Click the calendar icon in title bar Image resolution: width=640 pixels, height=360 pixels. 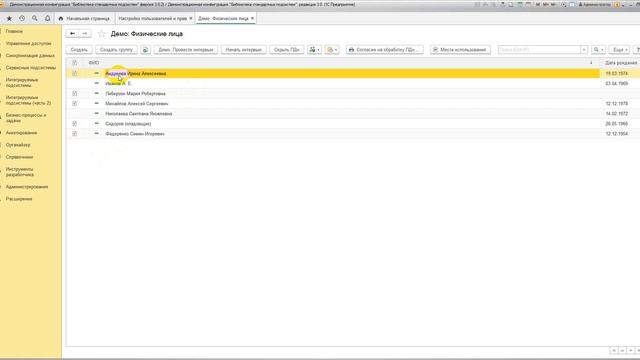tap(528, 4)
